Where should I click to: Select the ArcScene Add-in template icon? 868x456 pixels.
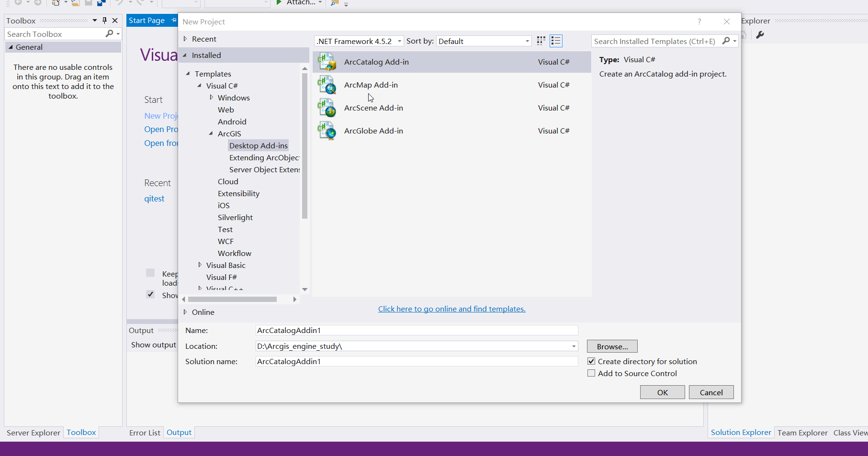[x=327, y=108]
